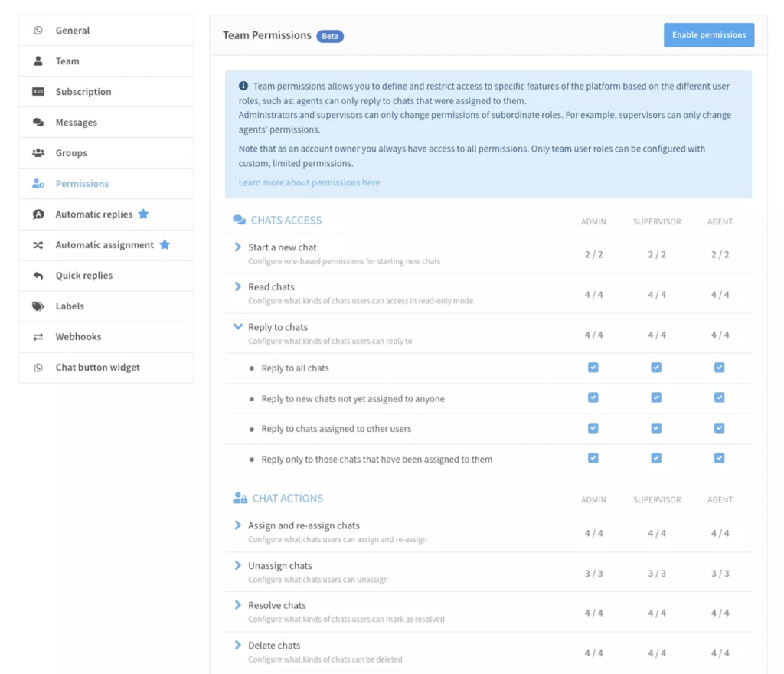Viewport: 784px width, 674px height.
Task: Click the chat bubbles icon beside Messages
Action: [x=38, y=123]
